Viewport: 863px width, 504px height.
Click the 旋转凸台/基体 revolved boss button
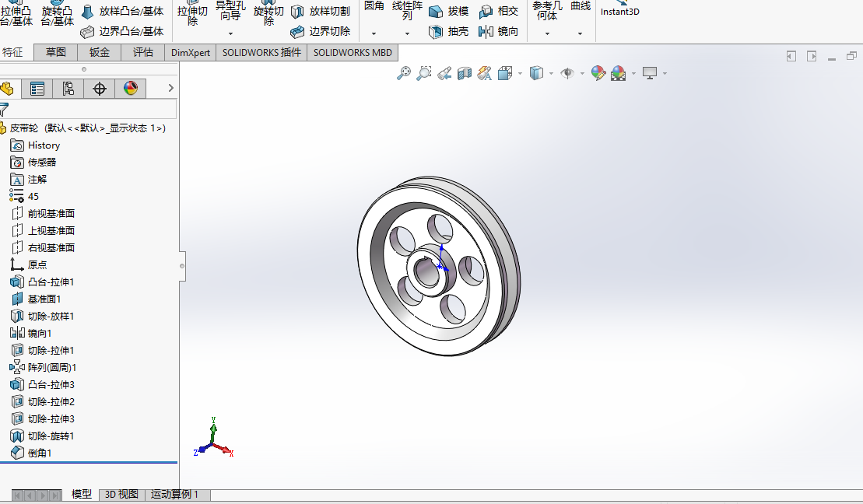pos(57,13)
